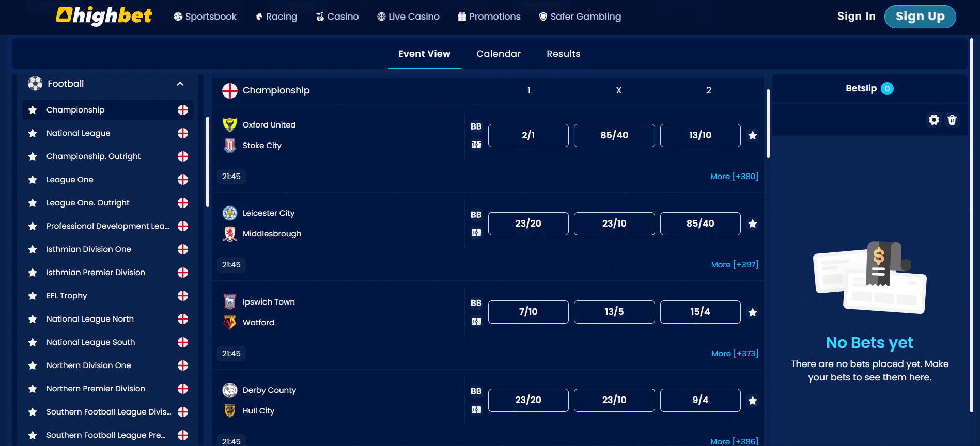Click the Oxford United team crest
The height and width of the screenshot is (446, 980).
[x=230, y=124]
